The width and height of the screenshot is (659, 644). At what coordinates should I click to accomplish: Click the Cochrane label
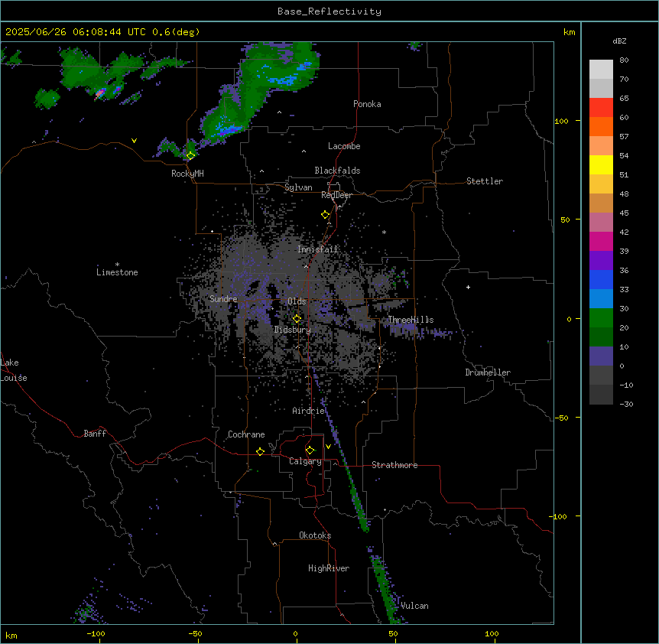tap(246, 434)
